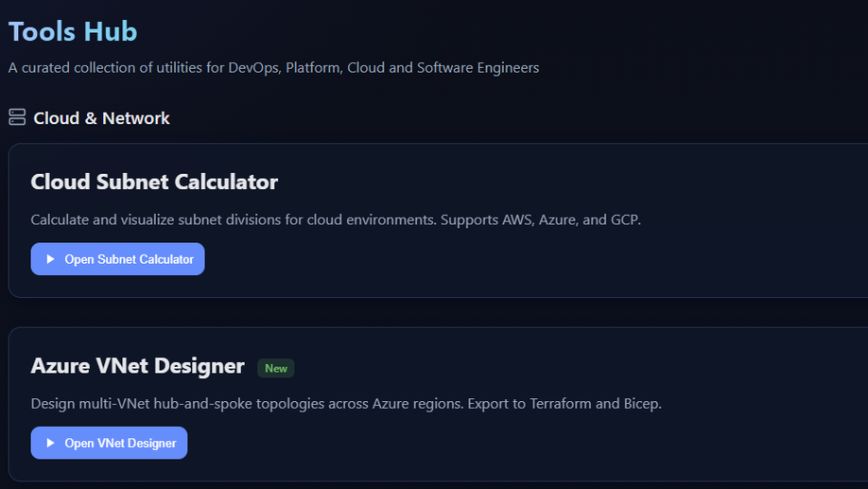Open Subnet Calculator via its button label
868x489 pixels.
tap(129, 259)
